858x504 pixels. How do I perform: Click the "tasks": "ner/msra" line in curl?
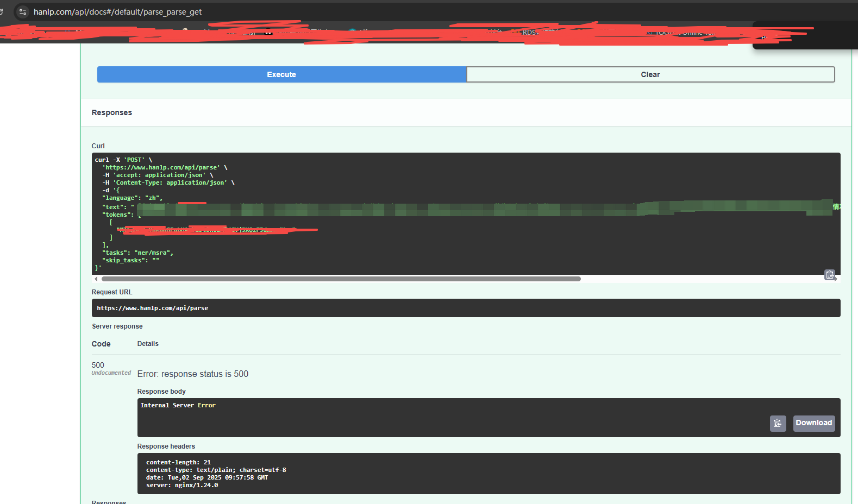click(137, 253)
